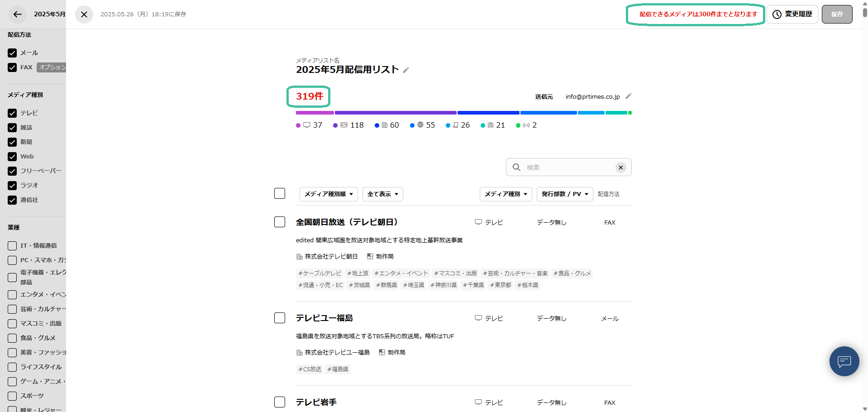Click the 保存 save button
This screenshot has height=412, width=868.
837,14
